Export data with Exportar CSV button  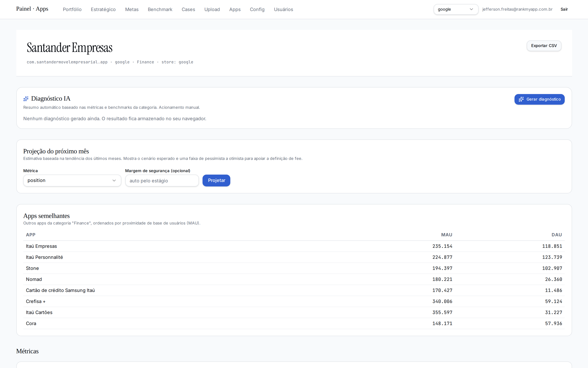[544, 46]
